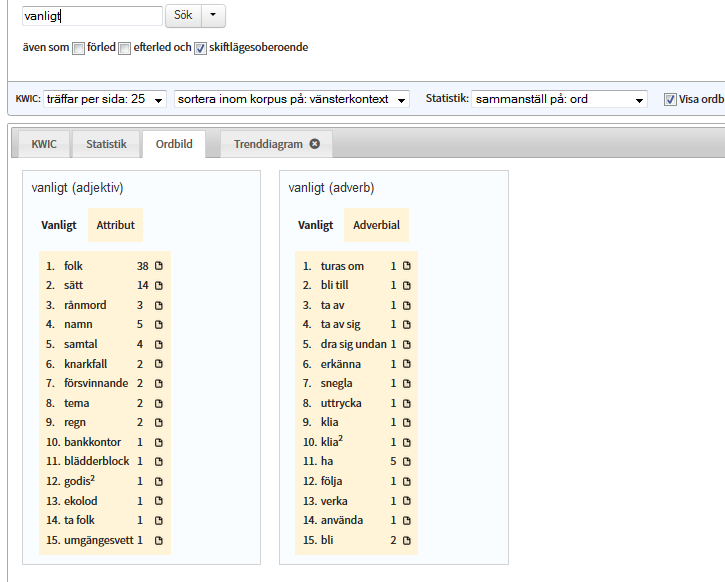Click the word umgängesvett in list
This screenshot has width=725, height=582.
98,540
